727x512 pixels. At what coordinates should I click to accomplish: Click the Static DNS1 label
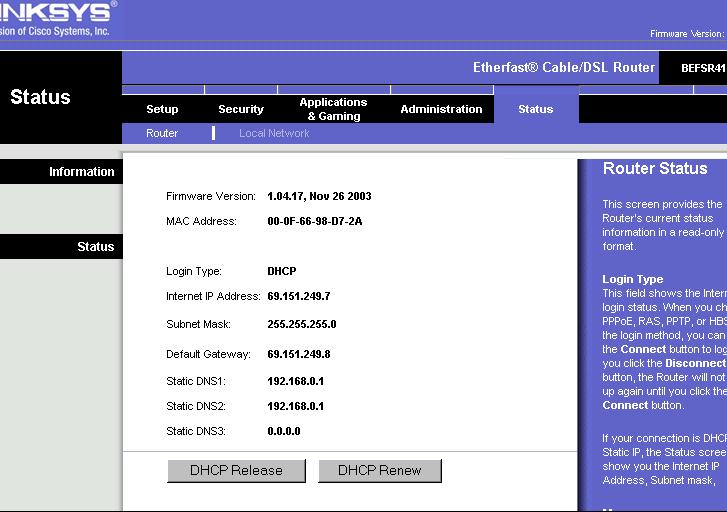click(x=196, y=381)
